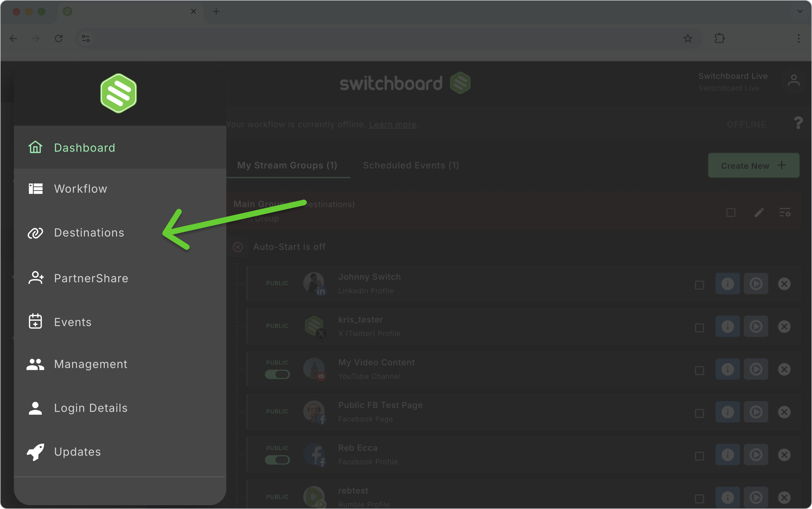
Task: Expand the tab search dropdown chevron
Action: [800, 11]
